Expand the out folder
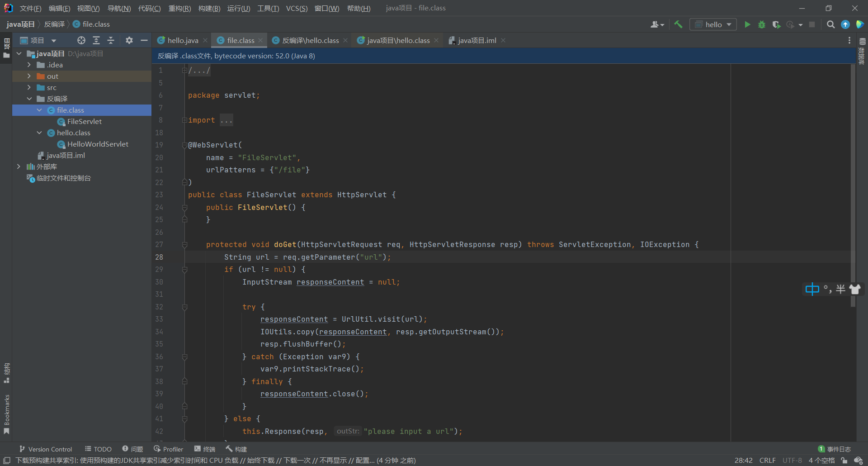The height and width of the screenshot is (466, 868). pyautogui.click(x=29, y=76)
